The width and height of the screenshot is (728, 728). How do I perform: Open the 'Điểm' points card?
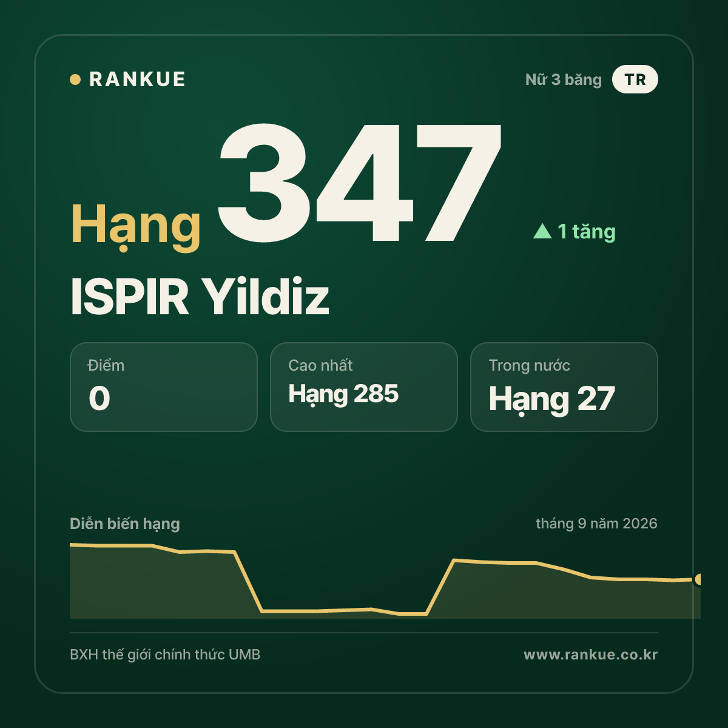(164, 387)
